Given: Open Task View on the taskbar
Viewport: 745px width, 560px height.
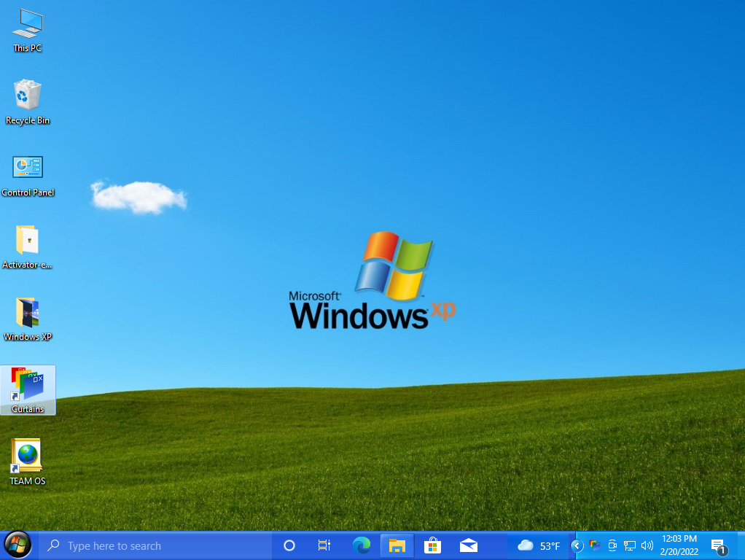Looking at the screenshot, I should pyautogui.click(x=324, y=545).
